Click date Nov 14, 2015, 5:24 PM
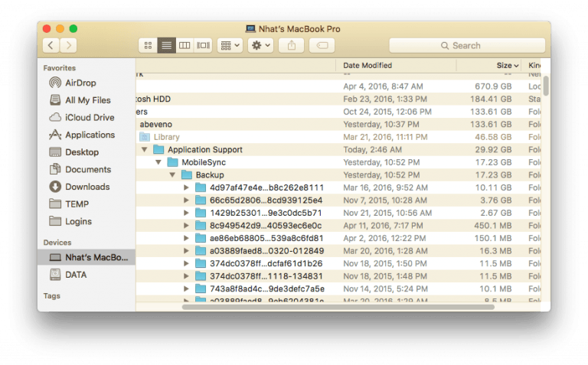 click(386, 288)
